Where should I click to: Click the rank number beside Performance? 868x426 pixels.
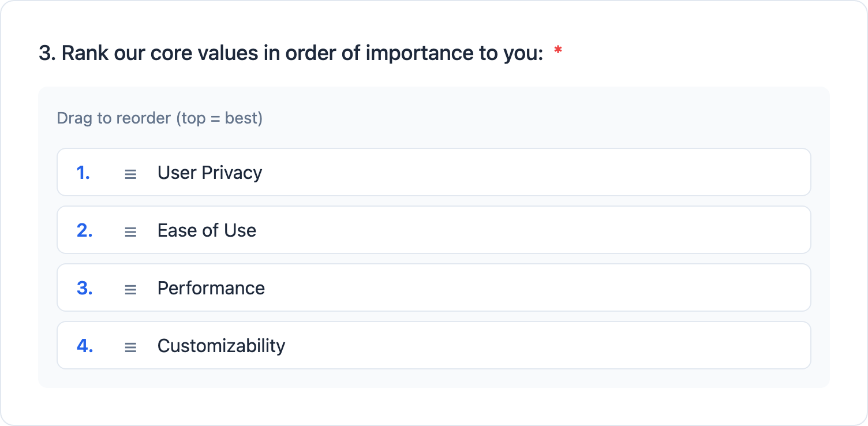click(85, 287)
